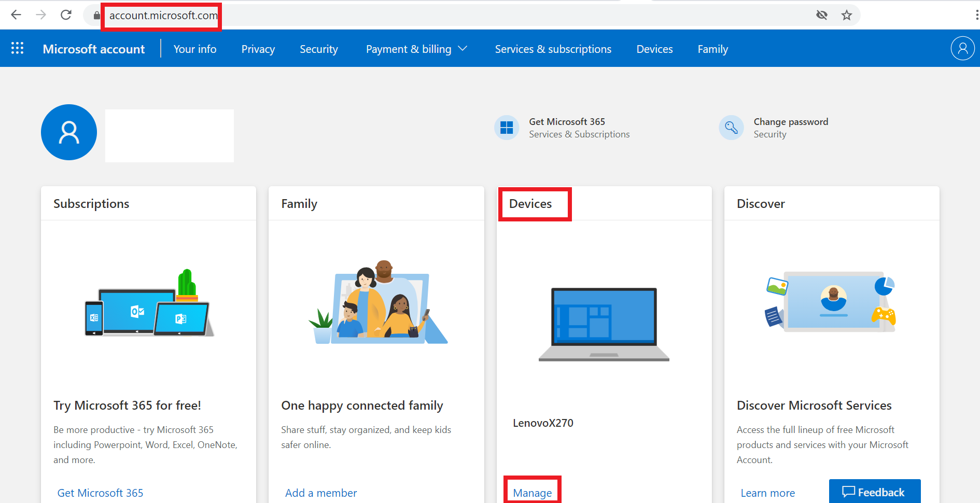Open the Feedback button
The width and height of the screenshot is (980, 503).
[x=875, y=492]
